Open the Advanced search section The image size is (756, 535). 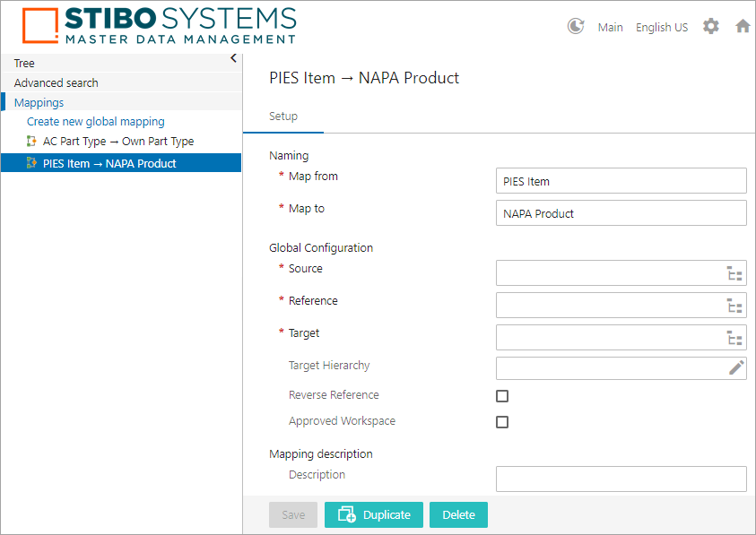point(121,83)
